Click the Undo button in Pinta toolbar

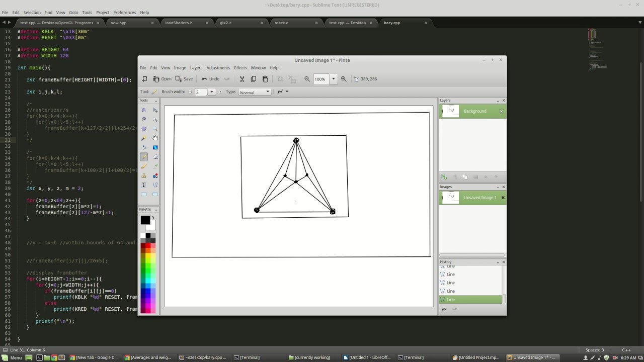pyautogui.click(x=211, y=79)
